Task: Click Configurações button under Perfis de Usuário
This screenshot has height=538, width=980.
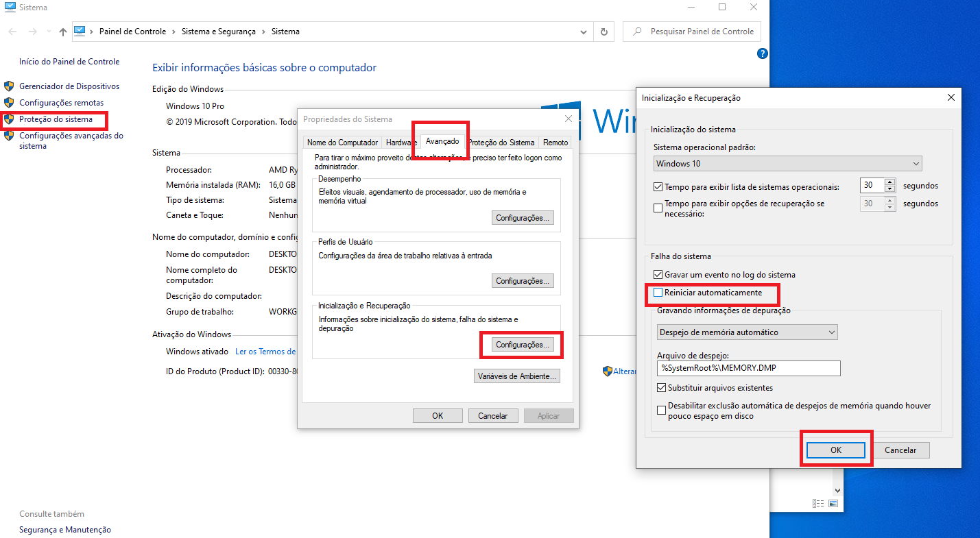Action: (x=523, y=281)
